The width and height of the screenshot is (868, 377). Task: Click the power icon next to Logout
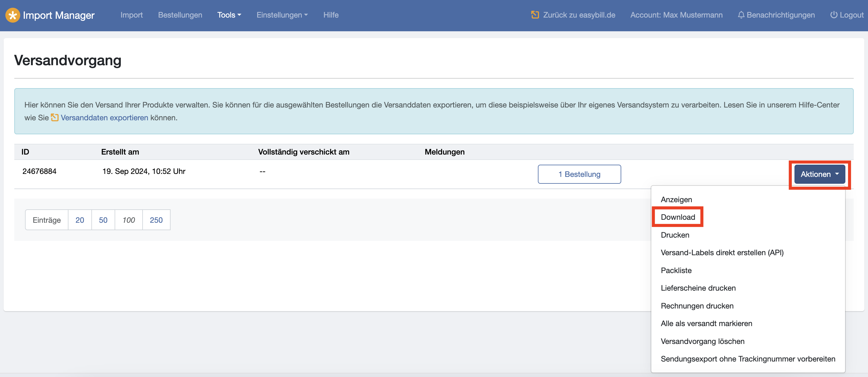pyautogui.click(x=833, y=15)
